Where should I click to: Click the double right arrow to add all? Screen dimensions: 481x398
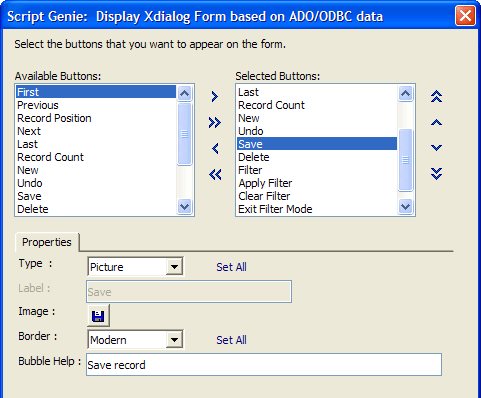(x=215, y=123)
